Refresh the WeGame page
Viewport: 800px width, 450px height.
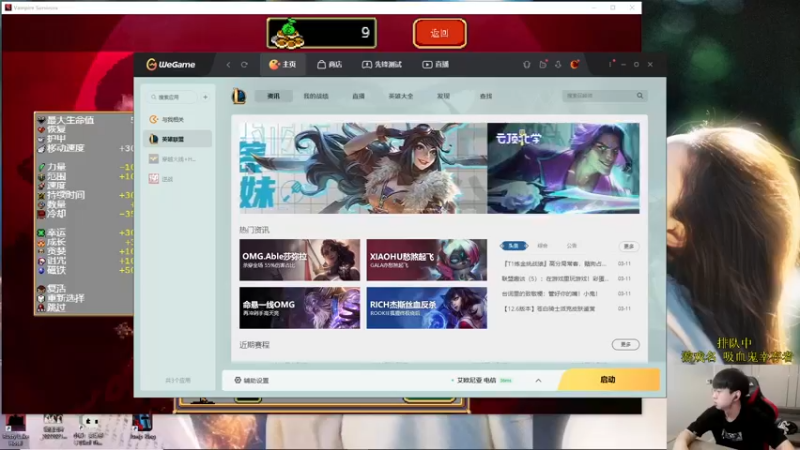pos(244,65)
